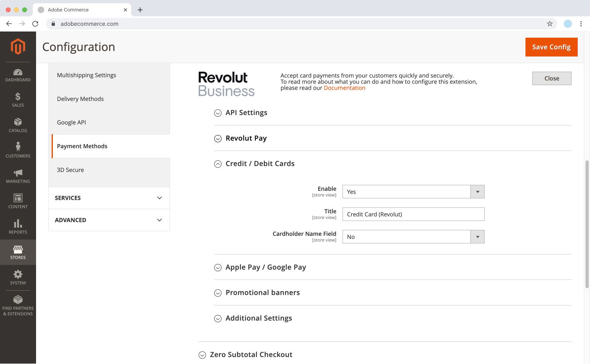Image resolution: width=590 pixels, height=364 pixels.
Task: Open the Catalog sidebar menu
Action: (x=18, y=126)
